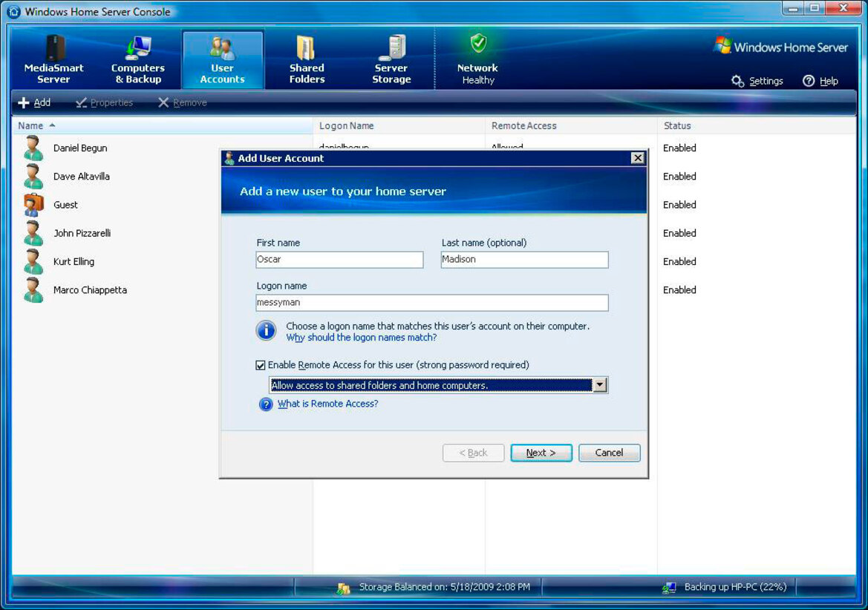Open the MediaSmart Server tab
The height and width of the screenshot is (610, 868).
(x=53, y=59)
